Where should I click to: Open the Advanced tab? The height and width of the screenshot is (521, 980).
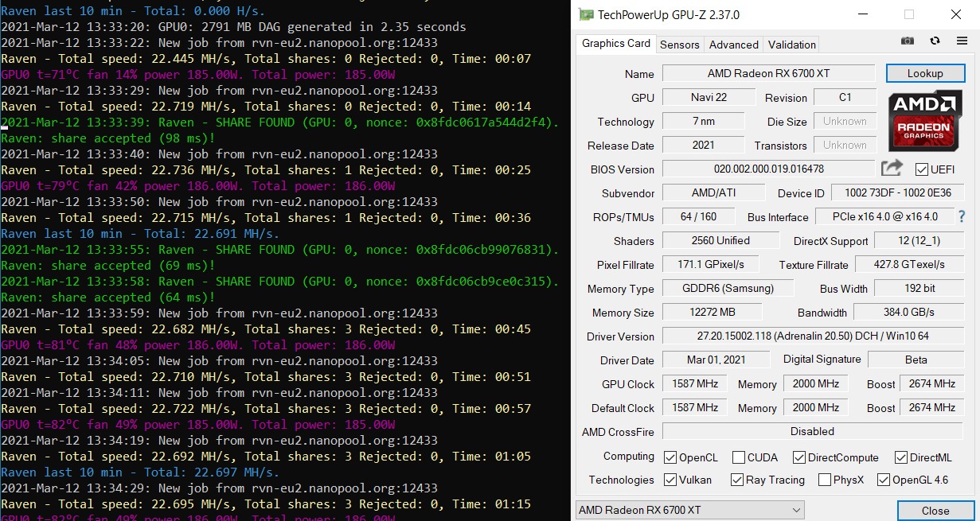pos(732,45)
